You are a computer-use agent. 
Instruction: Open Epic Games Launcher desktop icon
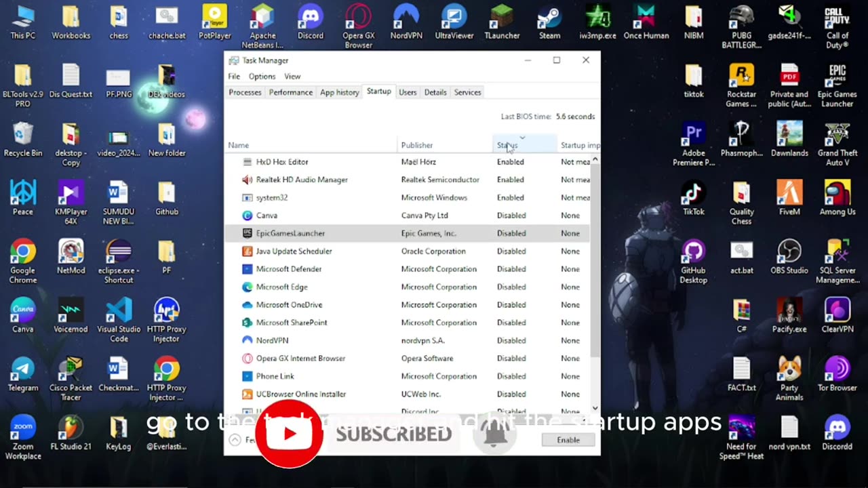point(837,85)
